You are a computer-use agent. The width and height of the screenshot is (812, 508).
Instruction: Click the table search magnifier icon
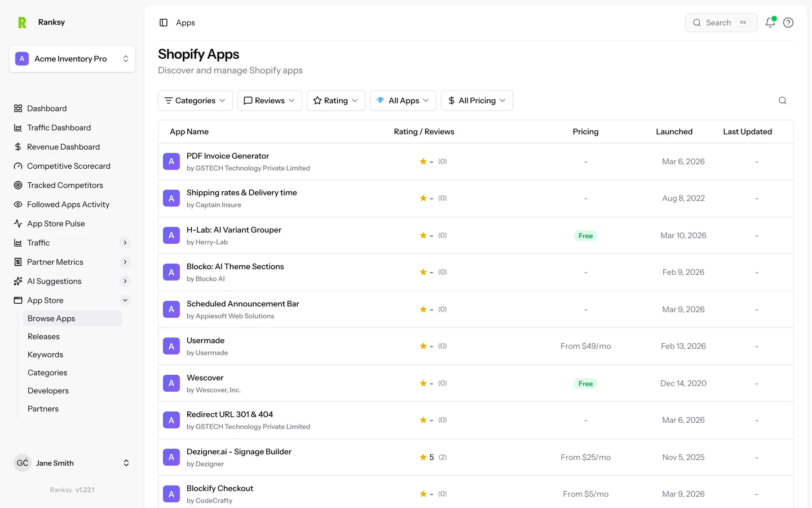pyautogui.click(x=783, y=100)
